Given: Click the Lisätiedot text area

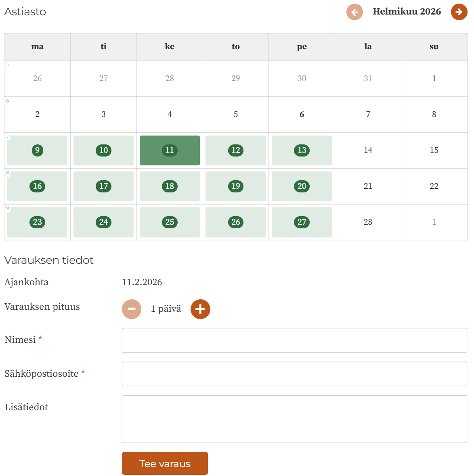Looking at the screenshot, I should click(x=294, y=419).
